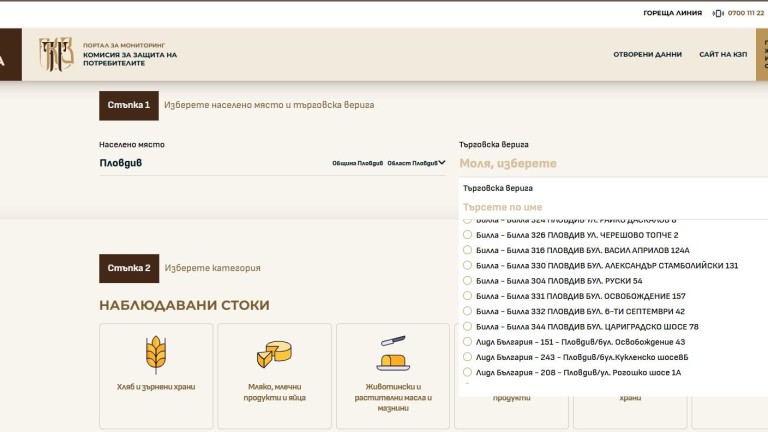768x432 pixels.
Task: Click the Комисия за защита на потребителите title
Action: (x=130, y=59)
